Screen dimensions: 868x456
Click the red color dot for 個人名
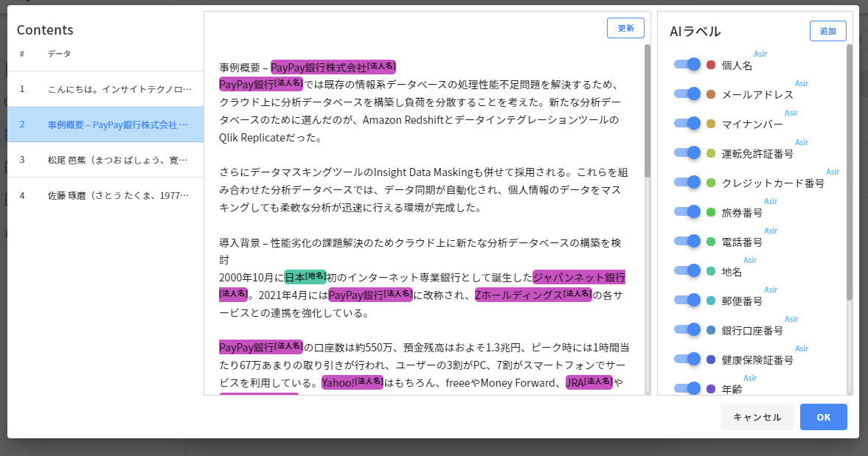712,65
